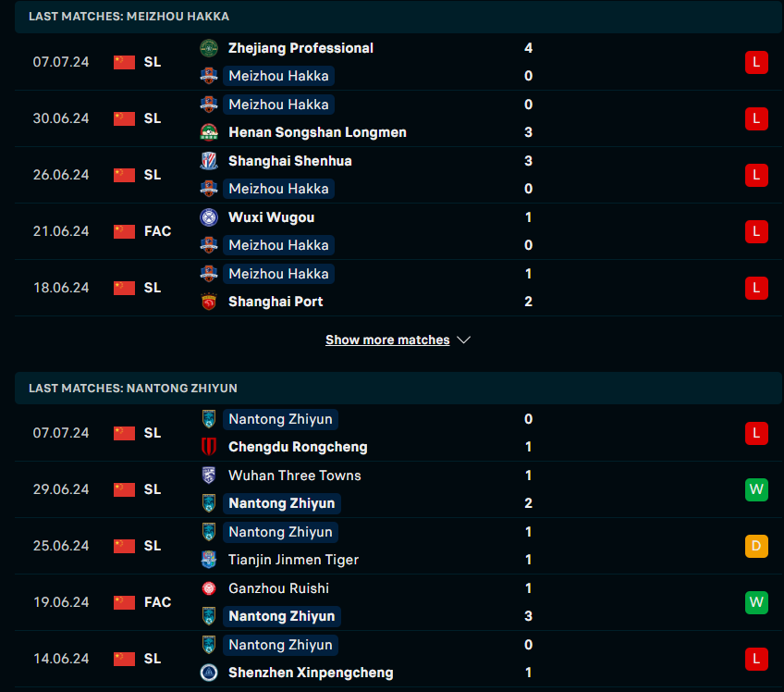
Task: Click the Shanghai Shenhua team logo
Action: point(209,161)
